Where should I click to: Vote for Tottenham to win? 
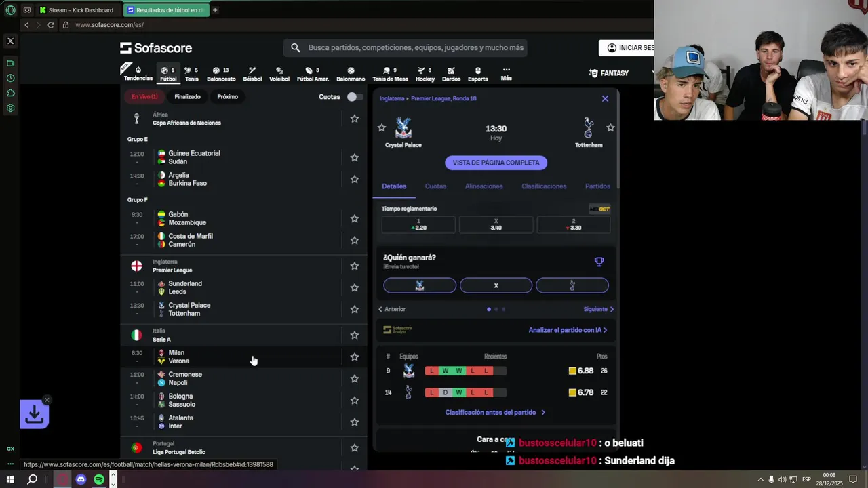(572, 285)
